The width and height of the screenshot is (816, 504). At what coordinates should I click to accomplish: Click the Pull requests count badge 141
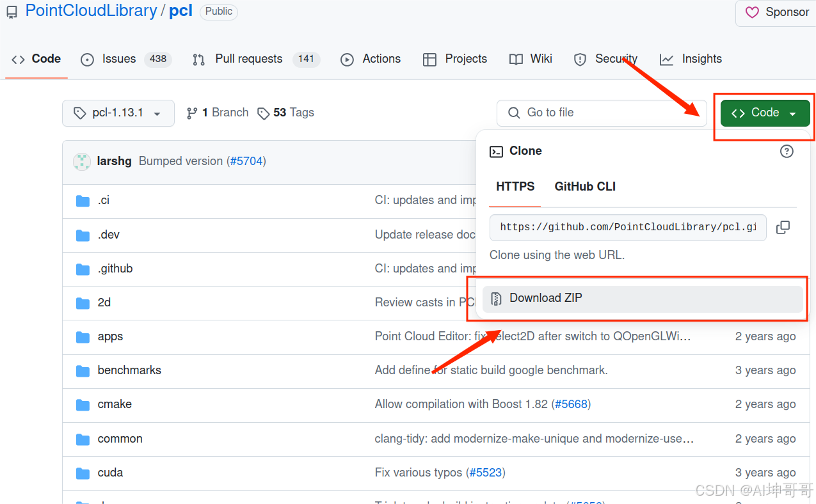click(307, 59)
